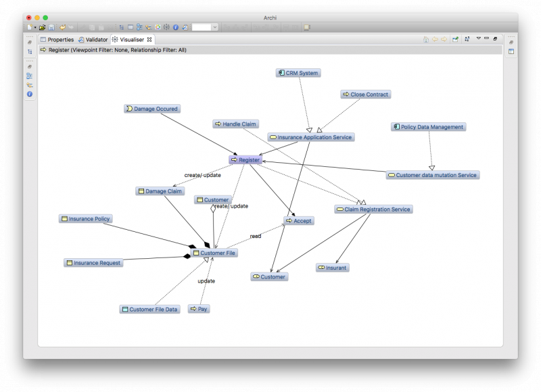Click the Insurance Application Service node
541x392 pixels.
(311, 137)
